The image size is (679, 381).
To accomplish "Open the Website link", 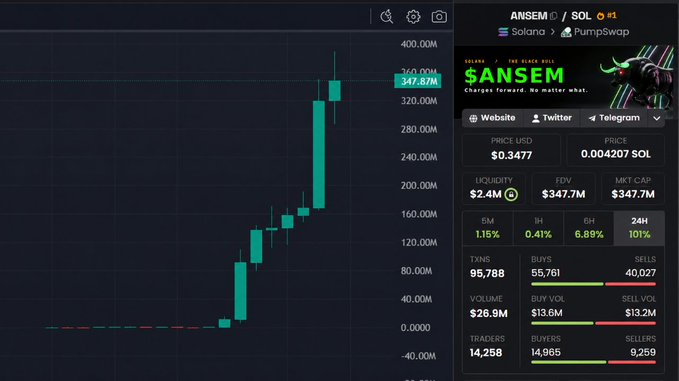I will point(492,118).
